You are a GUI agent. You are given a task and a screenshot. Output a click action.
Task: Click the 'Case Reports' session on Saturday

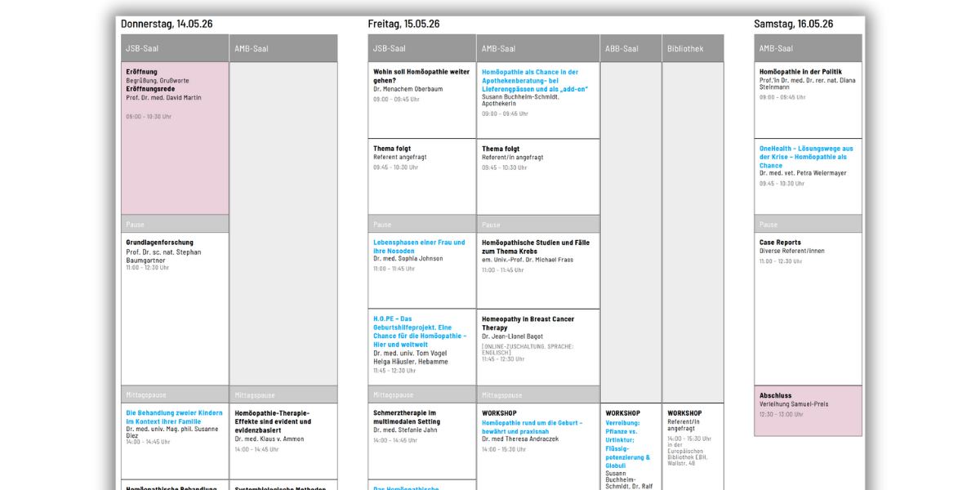point(780,243)
